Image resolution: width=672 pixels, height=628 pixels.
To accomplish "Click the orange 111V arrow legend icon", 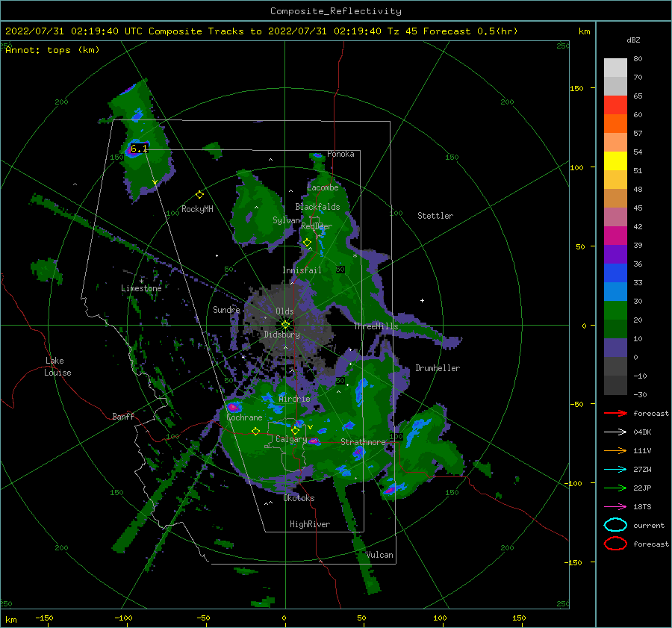I will pos(615,450).
